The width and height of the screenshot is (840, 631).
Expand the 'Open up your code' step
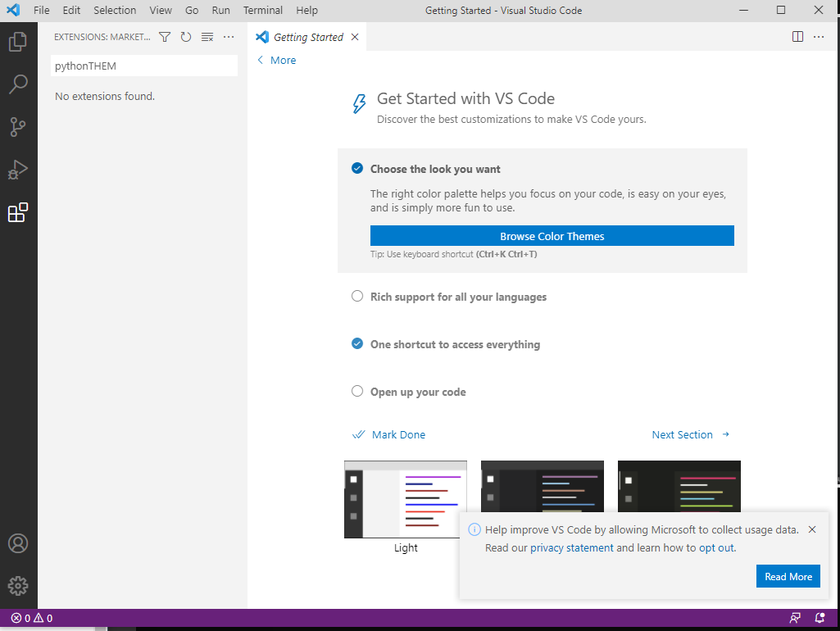[418, 392]
